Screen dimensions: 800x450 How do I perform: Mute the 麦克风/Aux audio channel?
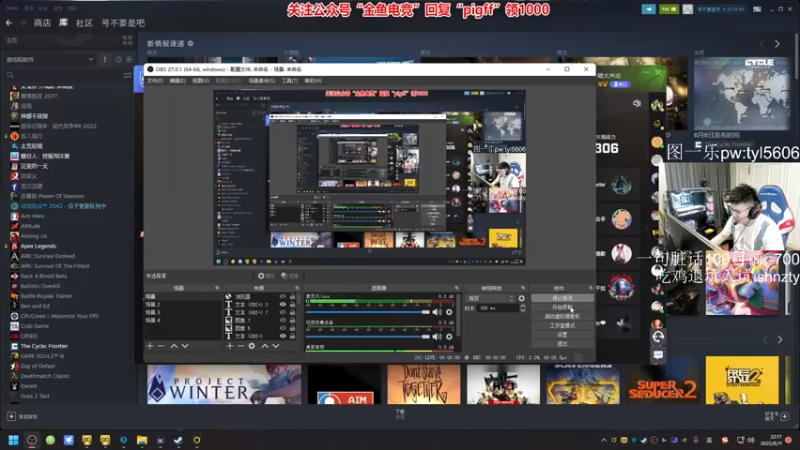tap(437, 312)
